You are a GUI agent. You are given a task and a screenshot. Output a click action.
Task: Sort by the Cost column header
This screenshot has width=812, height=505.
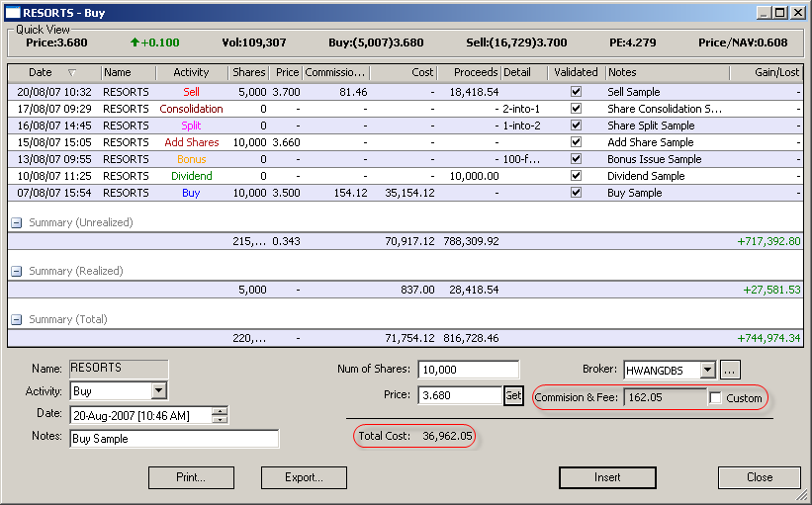pos(404,72)
